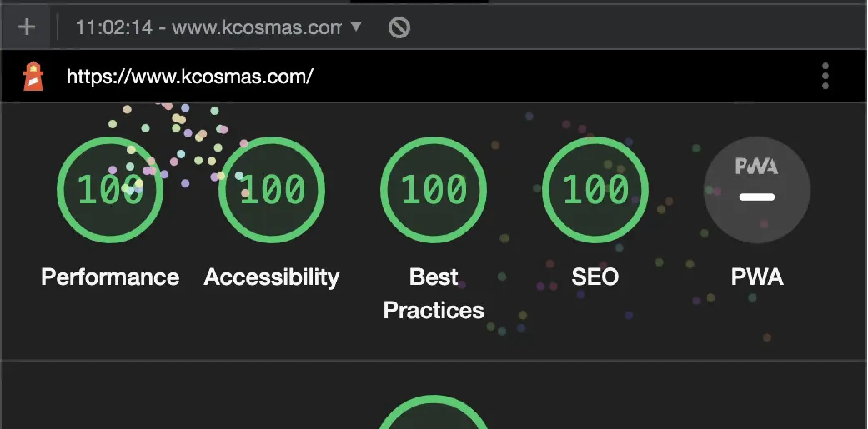Click the Best Practices score gauge circle
The image size is (868, 429).
[434, 190]
